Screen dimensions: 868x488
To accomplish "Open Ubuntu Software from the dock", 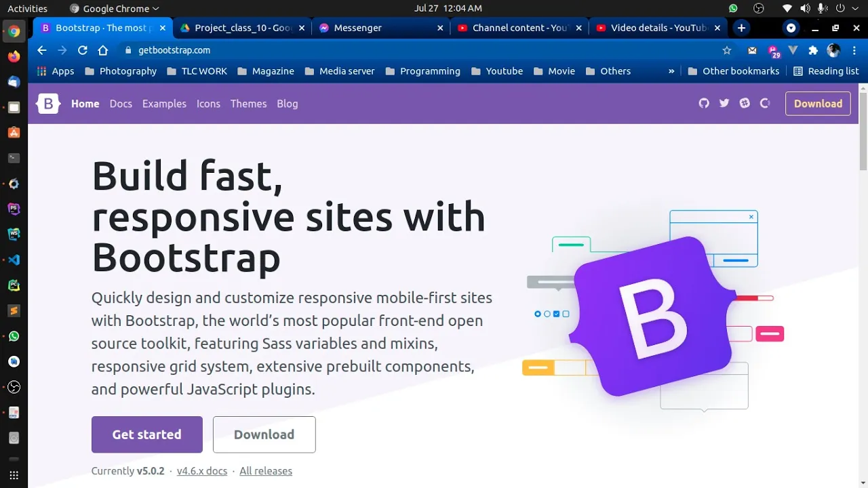I will 14,133.
